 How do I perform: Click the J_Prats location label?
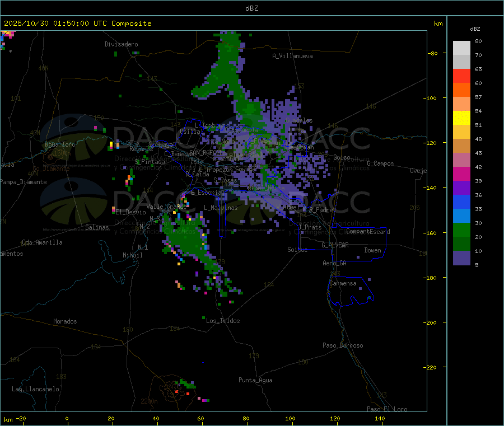310,227
